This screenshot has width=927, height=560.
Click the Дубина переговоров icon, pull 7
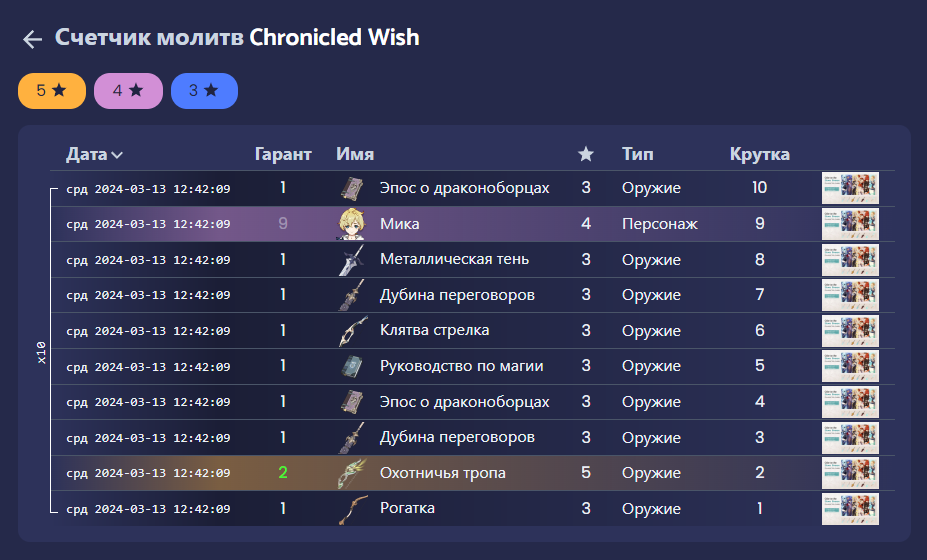coord(352,295)
